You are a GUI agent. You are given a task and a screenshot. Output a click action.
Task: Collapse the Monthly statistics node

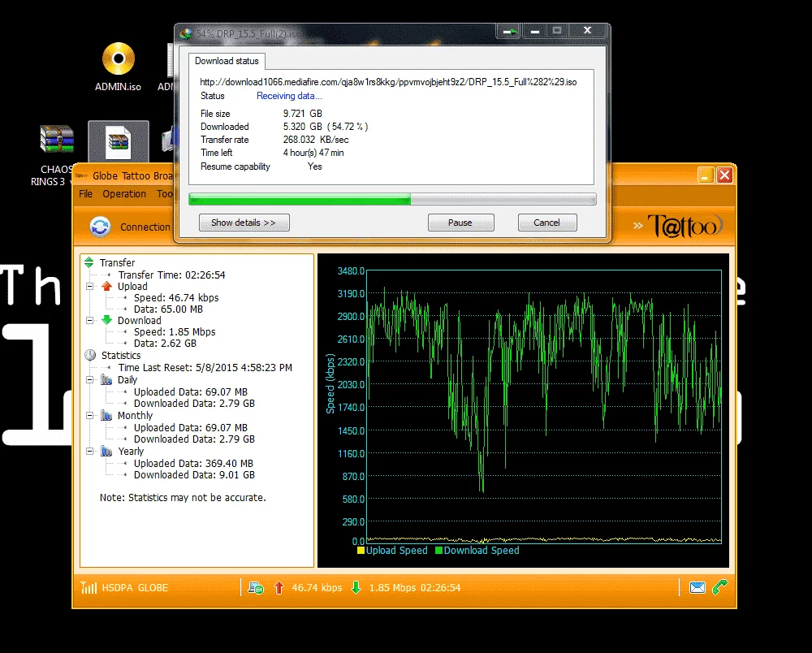click(x=89, y=415)
